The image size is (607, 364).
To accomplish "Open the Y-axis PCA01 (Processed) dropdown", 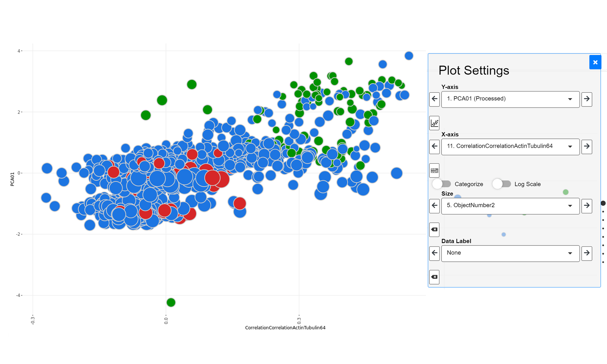I will pos(510,99).
